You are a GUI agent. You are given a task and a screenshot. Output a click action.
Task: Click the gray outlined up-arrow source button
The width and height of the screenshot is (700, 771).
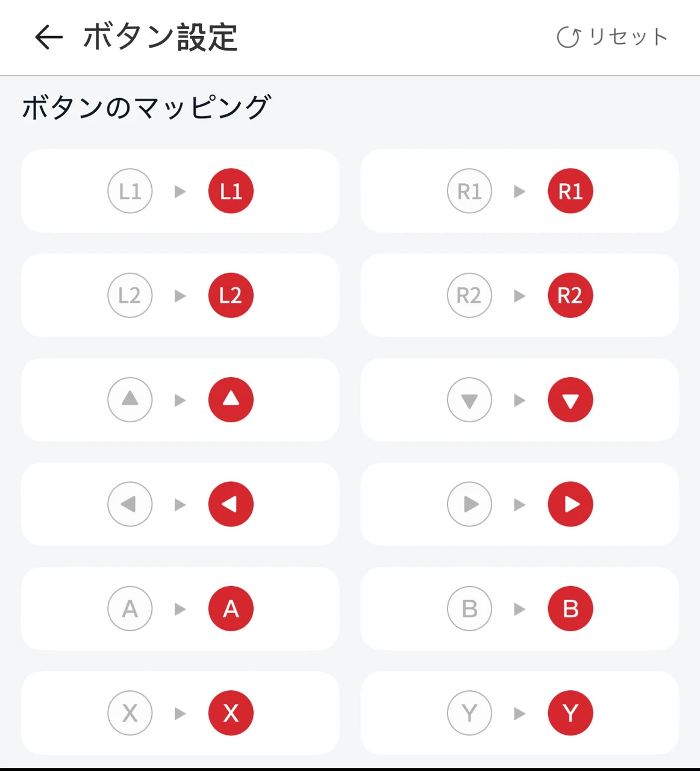130,400
